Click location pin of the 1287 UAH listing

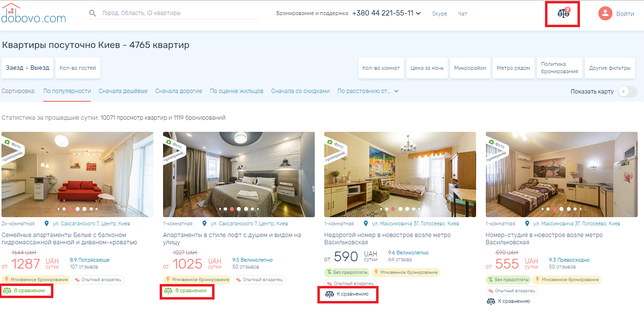click(x=47, y=223)
